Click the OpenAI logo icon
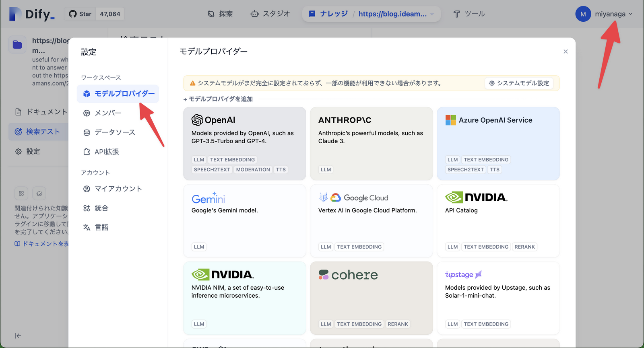Screen dimensions: 644x348 [197, 120]
